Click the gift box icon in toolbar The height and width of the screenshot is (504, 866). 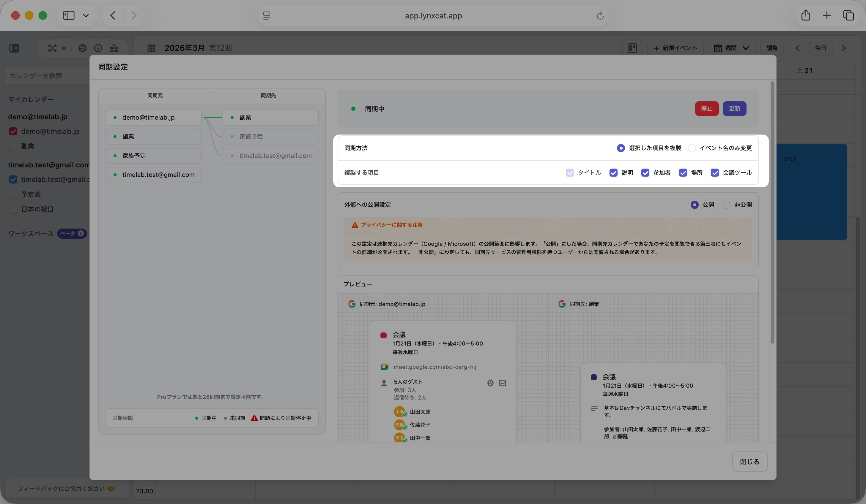tap(114, 48)
